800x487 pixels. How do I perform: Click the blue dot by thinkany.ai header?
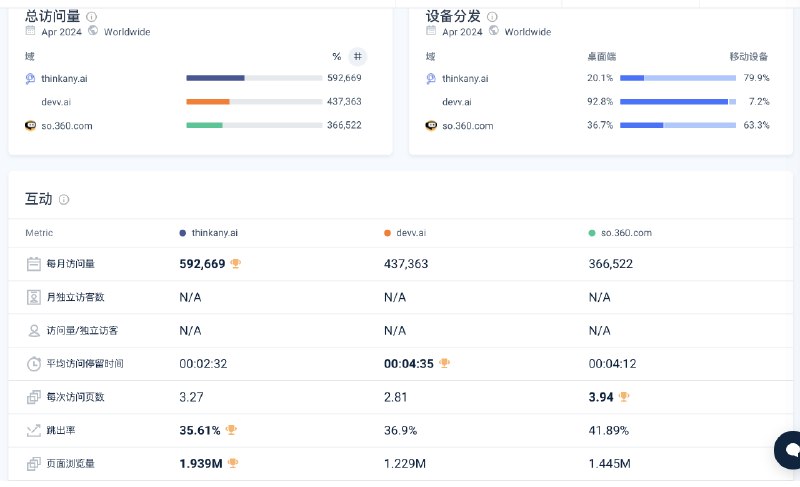183,233
